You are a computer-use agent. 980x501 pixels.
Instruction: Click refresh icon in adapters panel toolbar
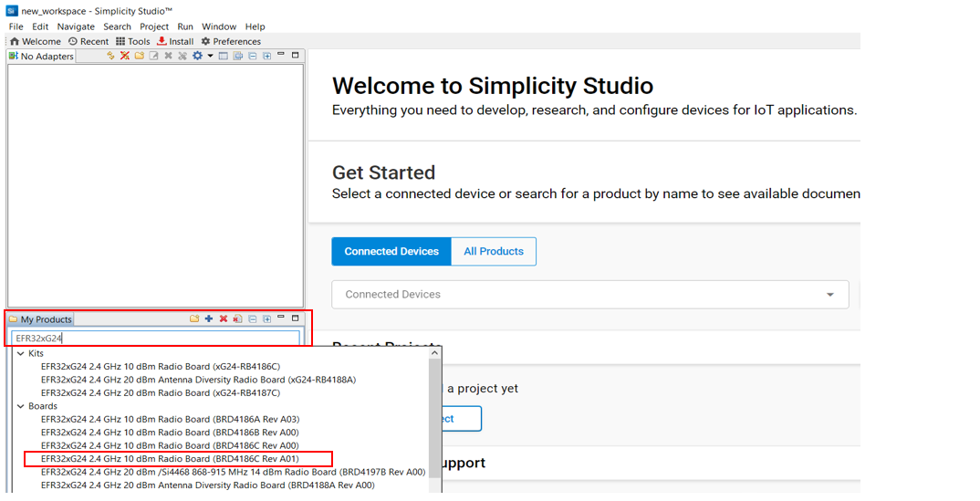coord(111,56)
